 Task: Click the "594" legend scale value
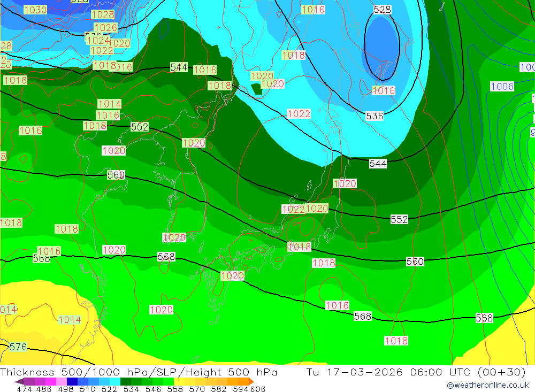click(241, 389)
